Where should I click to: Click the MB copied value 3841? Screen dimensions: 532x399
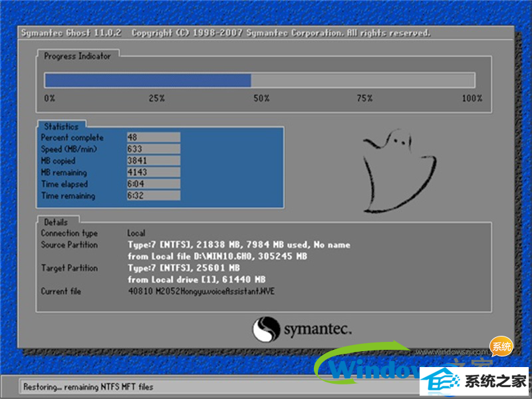pos(154,160)
